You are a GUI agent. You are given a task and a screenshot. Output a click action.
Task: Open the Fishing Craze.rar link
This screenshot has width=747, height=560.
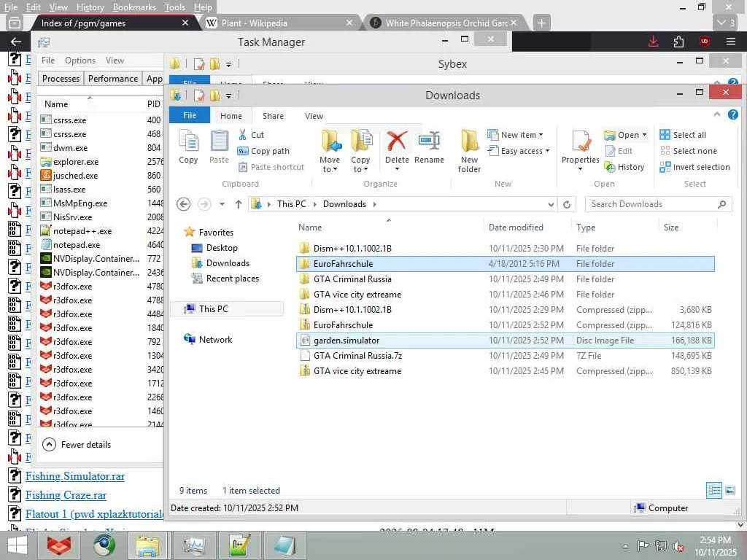(66, 495)
